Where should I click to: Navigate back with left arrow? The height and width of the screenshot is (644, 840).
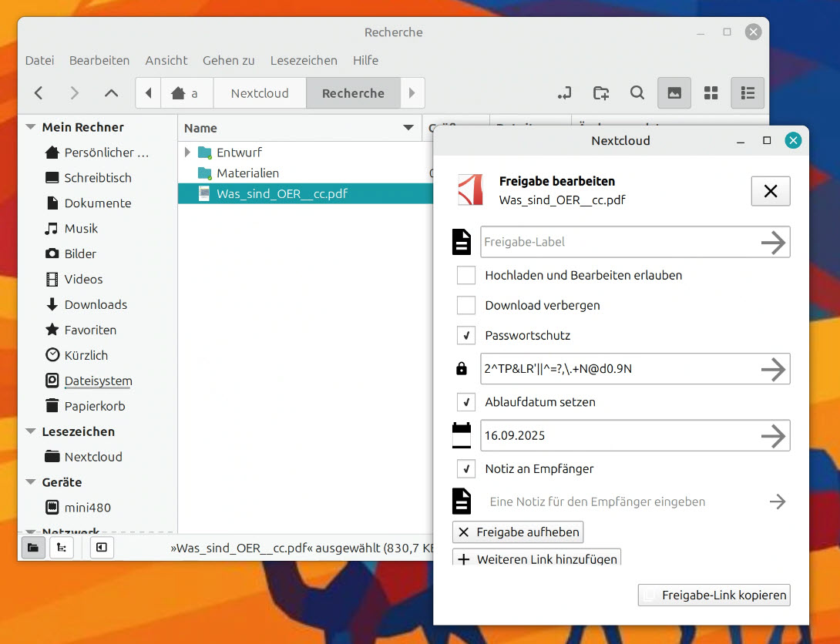pos(39,93)
